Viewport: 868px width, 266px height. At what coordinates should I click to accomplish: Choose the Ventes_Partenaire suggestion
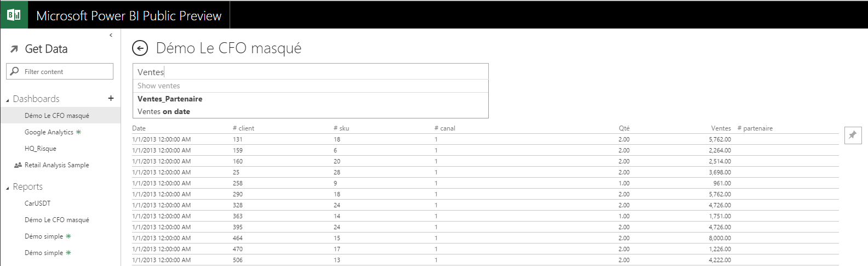(170, 99)
